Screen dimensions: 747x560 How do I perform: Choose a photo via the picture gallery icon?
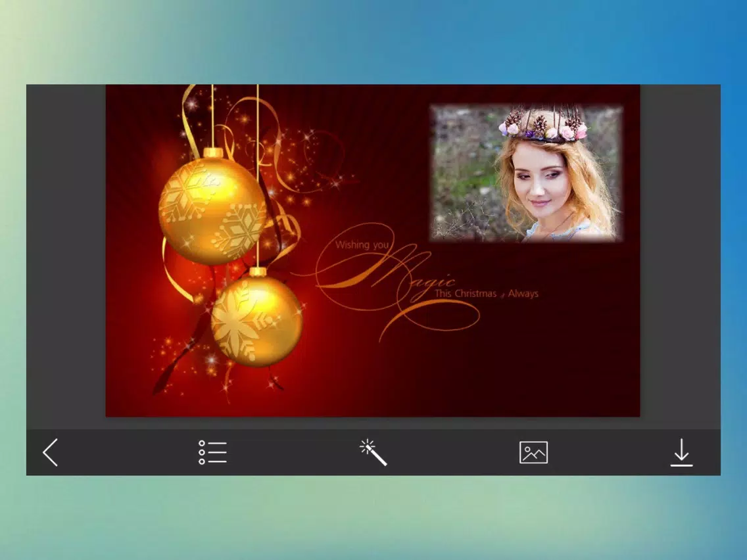click(x=533, y=452)
